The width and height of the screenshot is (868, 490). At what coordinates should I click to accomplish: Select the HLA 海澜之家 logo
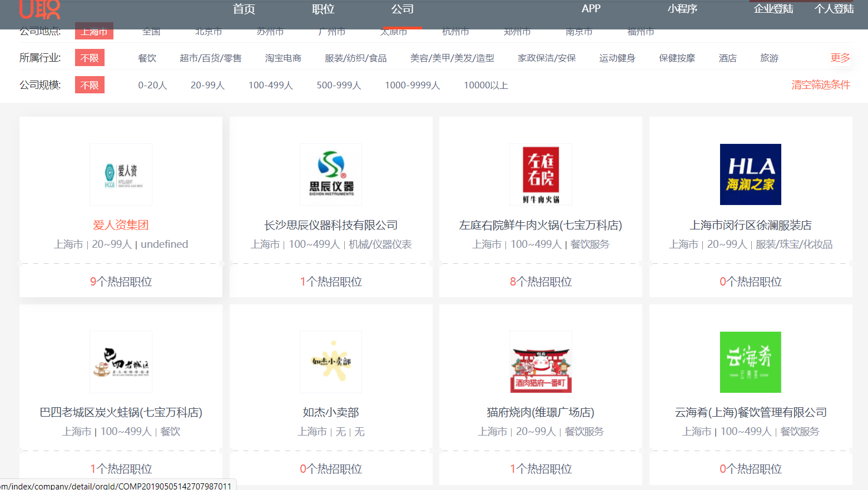tap(750, 174)
